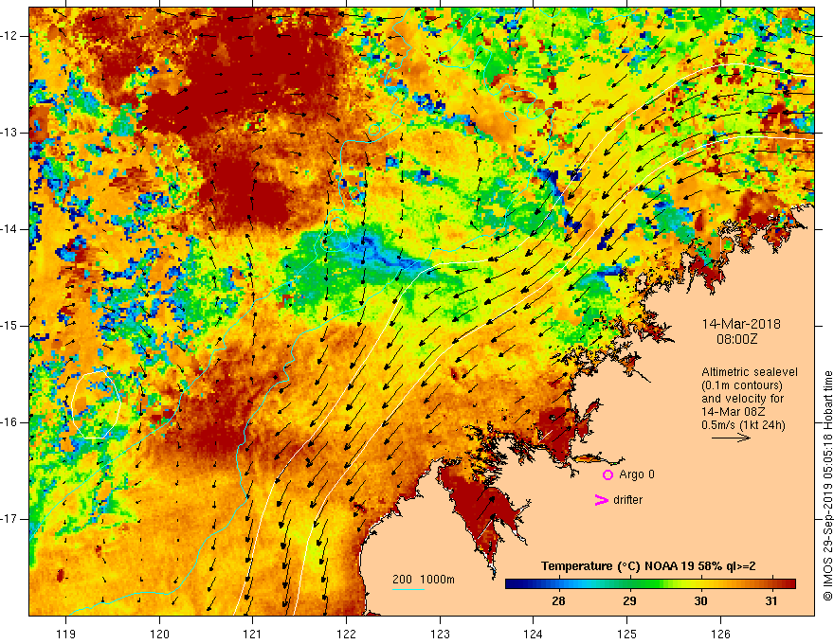This screenshot has height=644, width=834.
Task: Click the longitude axis label 121
Action: click(x=253, y=634)
